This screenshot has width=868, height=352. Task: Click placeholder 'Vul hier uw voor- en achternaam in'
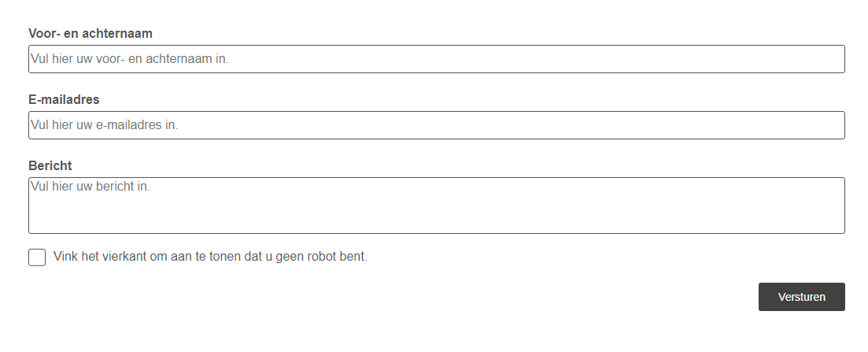(130, 59)
